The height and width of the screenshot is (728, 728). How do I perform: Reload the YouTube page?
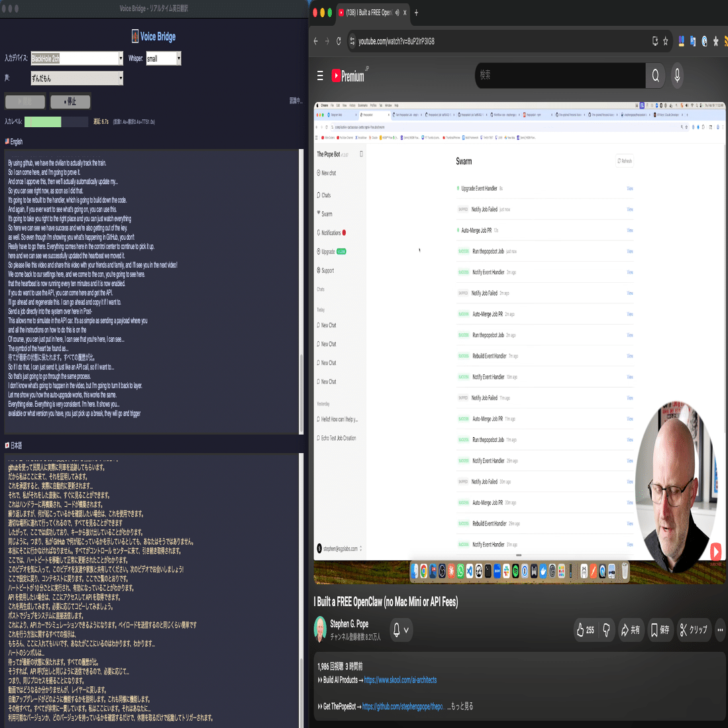click(x=338, y=41)
